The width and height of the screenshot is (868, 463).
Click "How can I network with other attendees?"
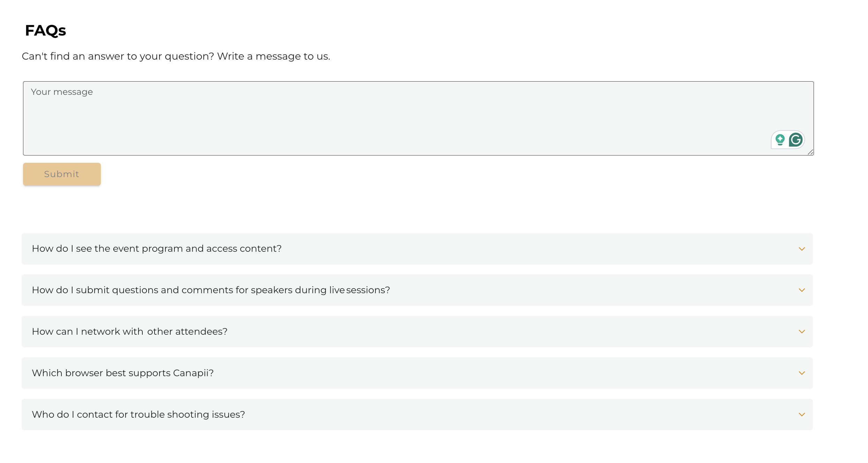pyautogui.click(x=129, y=332)
